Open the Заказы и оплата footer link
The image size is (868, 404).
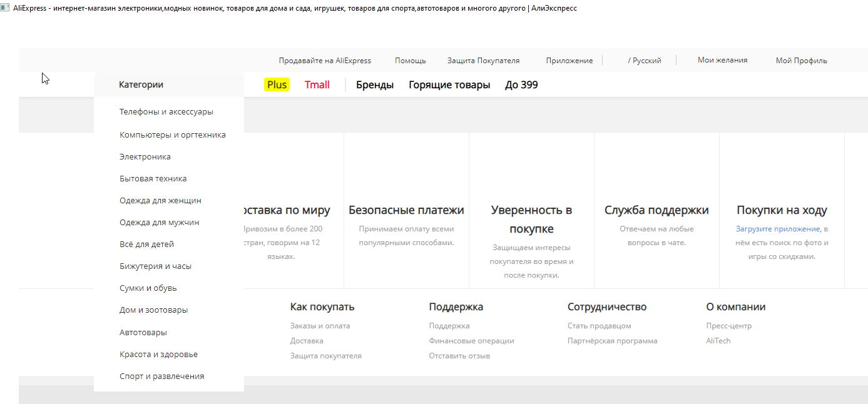tap(320, 326)
